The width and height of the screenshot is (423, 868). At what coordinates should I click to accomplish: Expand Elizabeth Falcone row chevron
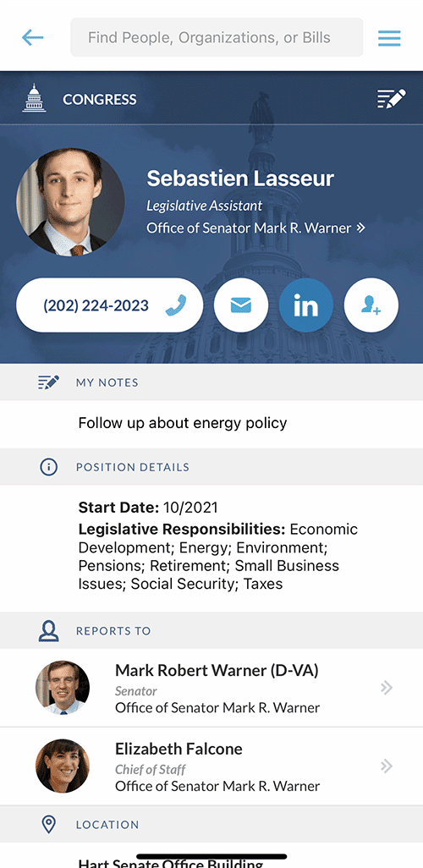(387, 766)
